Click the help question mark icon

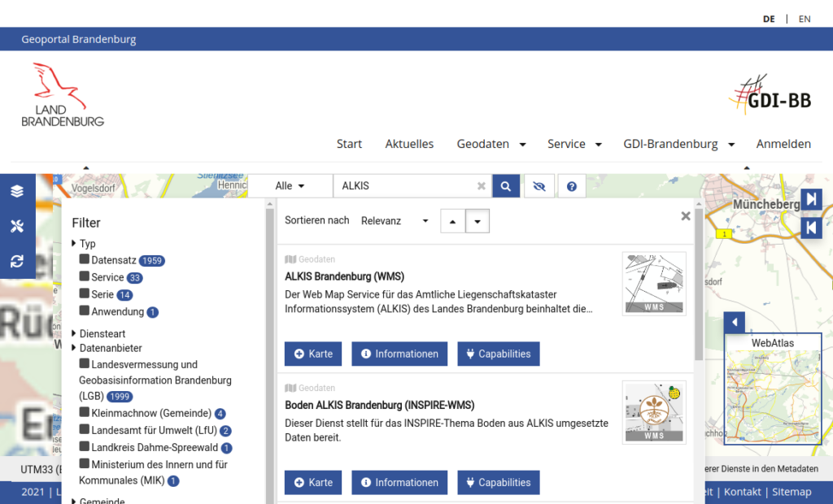point(571,186)
